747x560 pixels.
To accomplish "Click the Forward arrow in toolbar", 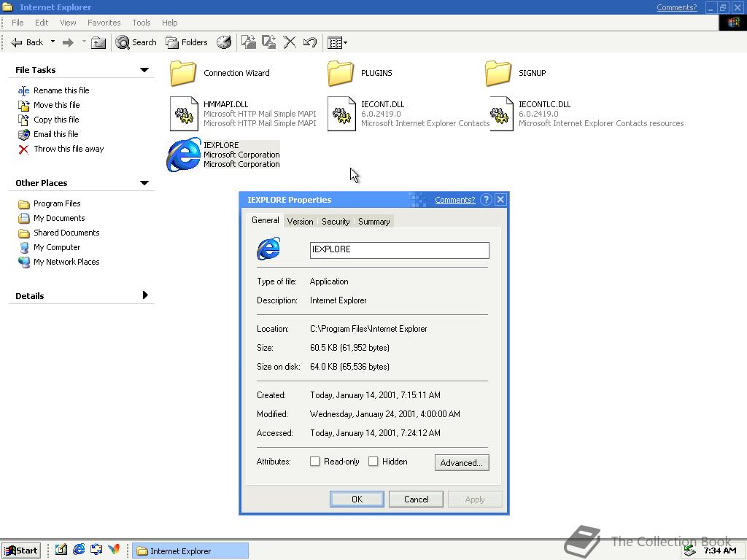I will (x=68, y=42).
